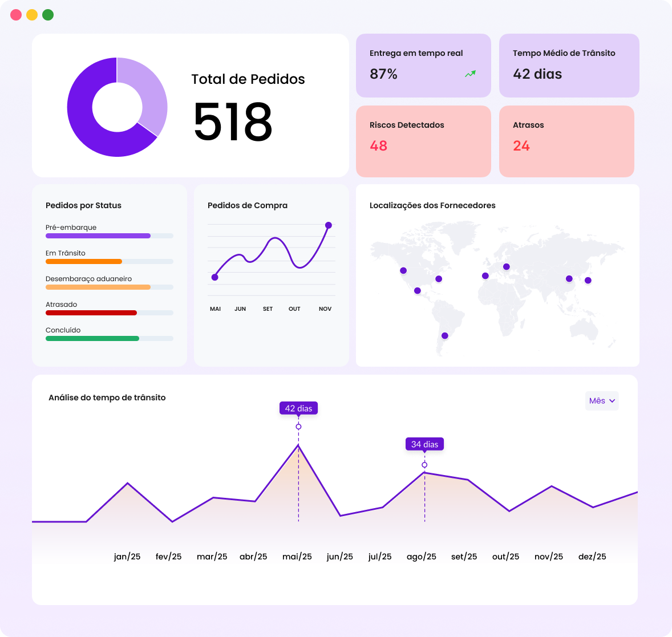Click the Mexico supplier location dot
The image size is (672, 637).
(x=418, y=291)
